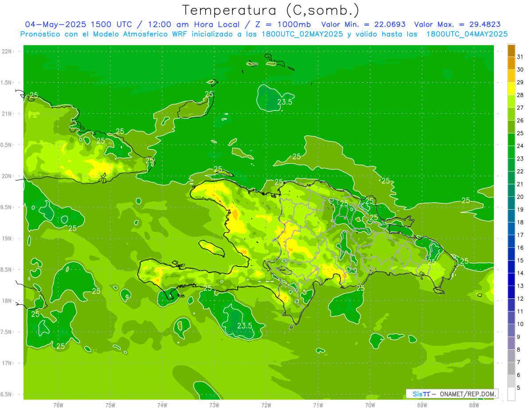Click the '22N' latitude axis label
This screenshot has width=532, height=411.
[7, 51]
